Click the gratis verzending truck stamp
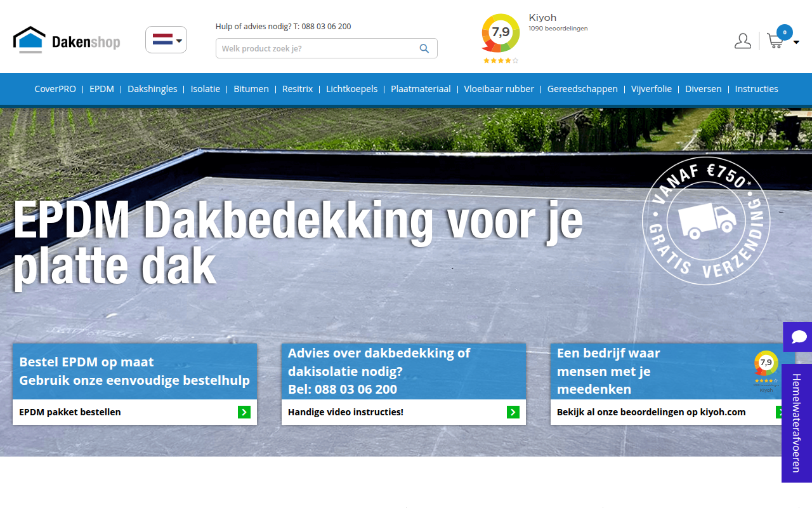The width and height of the screenshot is (812, 508). 706,220
